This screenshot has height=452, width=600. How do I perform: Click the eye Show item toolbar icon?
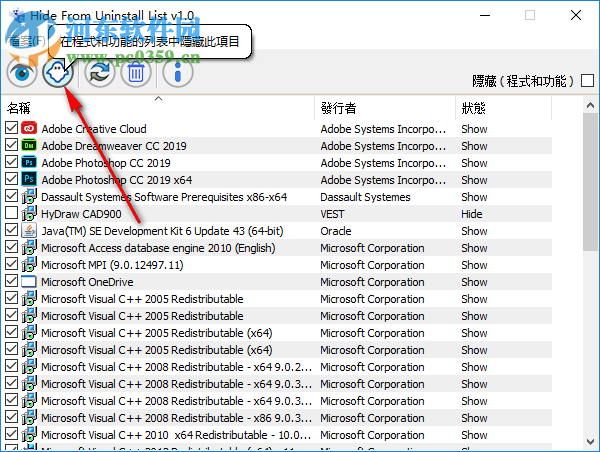tap(22, 72)
